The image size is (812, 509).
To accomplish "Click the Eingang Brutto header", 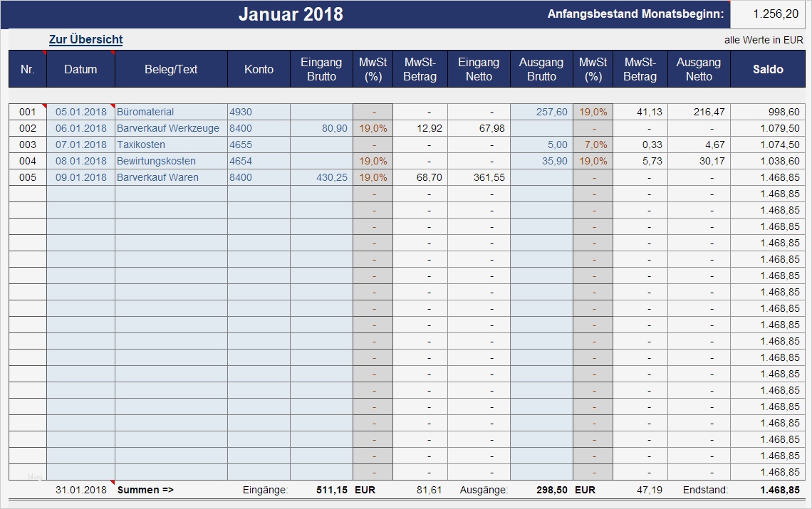I will 321,68.
